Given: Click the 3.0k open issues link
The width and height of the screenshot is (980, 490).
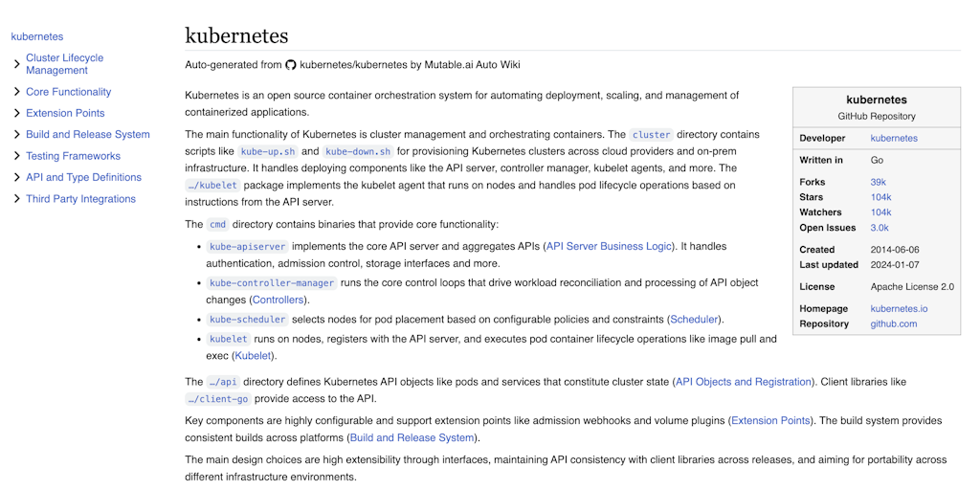Looking at the screenshot, I should pyautogui.click(x=880, y=228).
